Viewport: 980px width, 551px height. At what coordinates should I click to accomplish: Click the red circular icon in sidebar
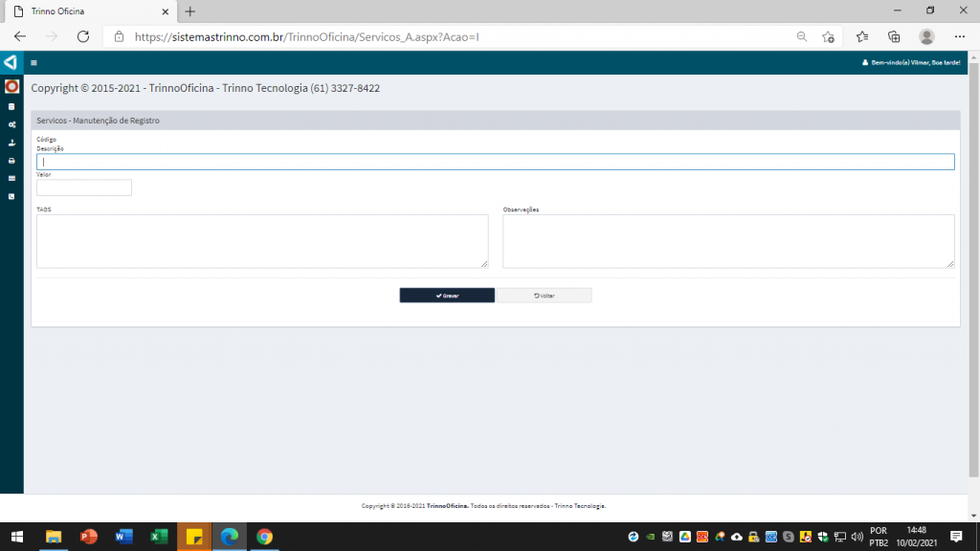click(x=11, y=87)
